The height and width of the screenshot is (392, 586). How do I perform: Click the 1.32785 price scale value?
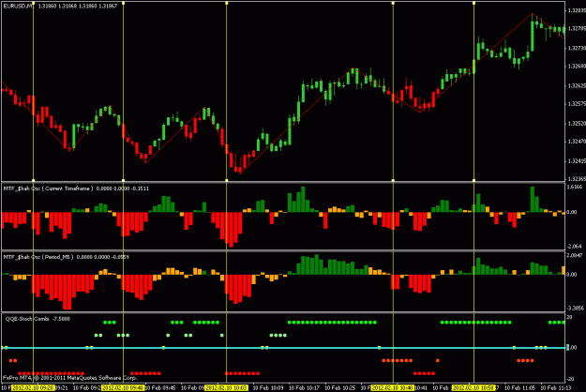577,28
